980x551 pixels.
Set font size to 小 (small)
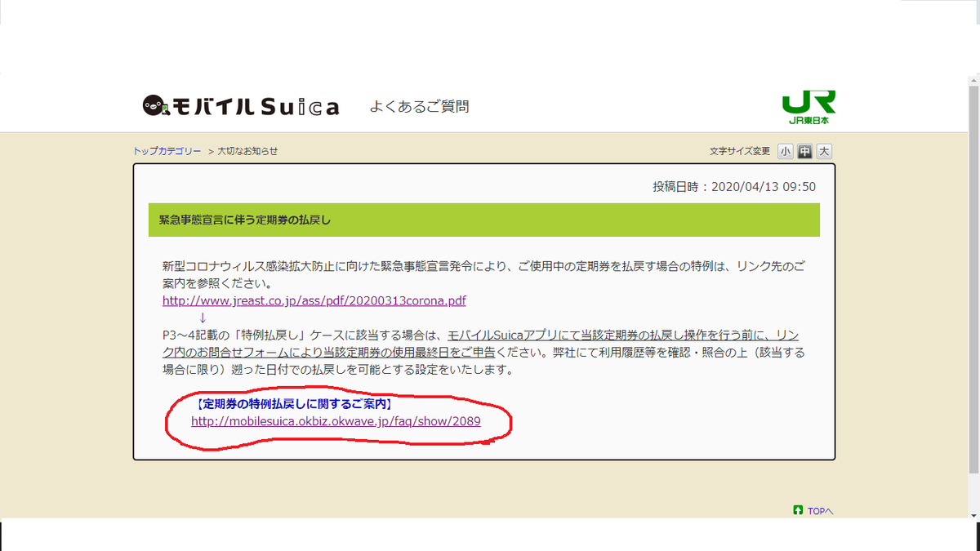pyautogui.click(x=785, y=151)
